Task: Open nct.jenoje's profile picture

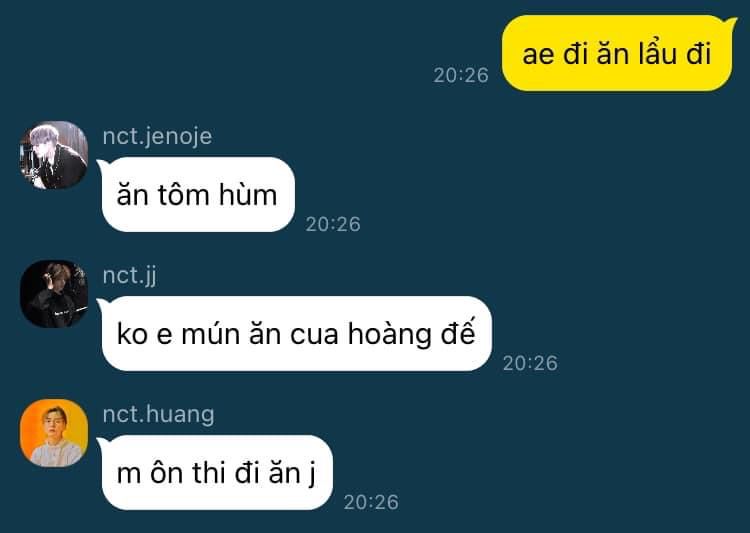Action: (x=54, y=155)
